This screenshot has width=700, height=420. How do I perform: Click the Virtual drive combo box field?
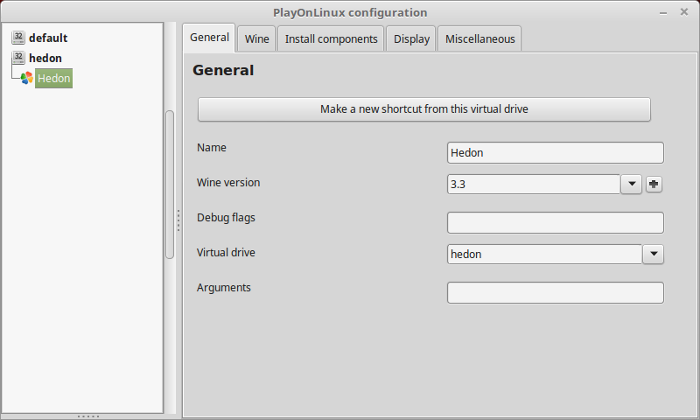tap(545, 254)
